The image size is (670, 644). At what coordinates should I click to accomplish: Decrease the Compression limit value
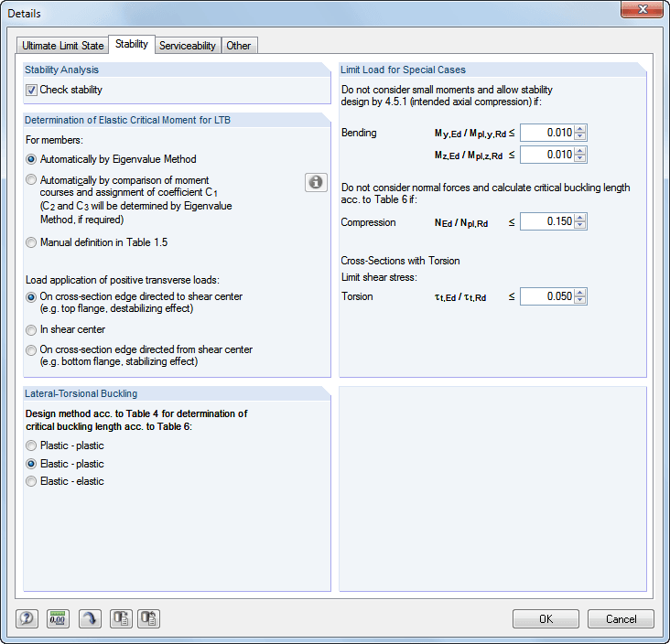point(579,225)
